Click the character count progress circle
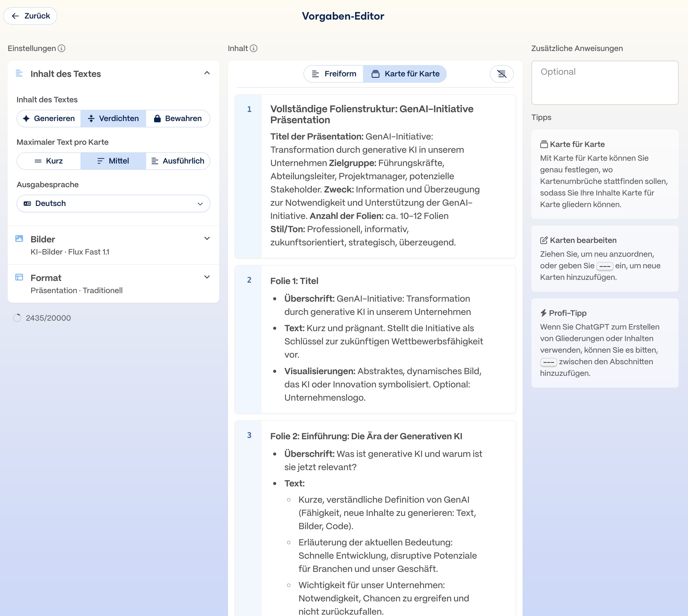This screenshot has height=616, width=688. [17, 318]
